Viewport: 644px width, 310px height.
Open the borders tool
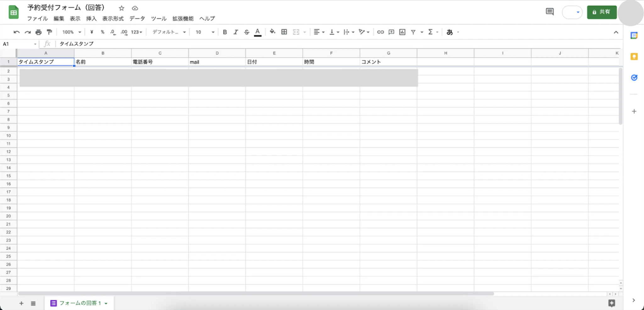click(284, 32)
